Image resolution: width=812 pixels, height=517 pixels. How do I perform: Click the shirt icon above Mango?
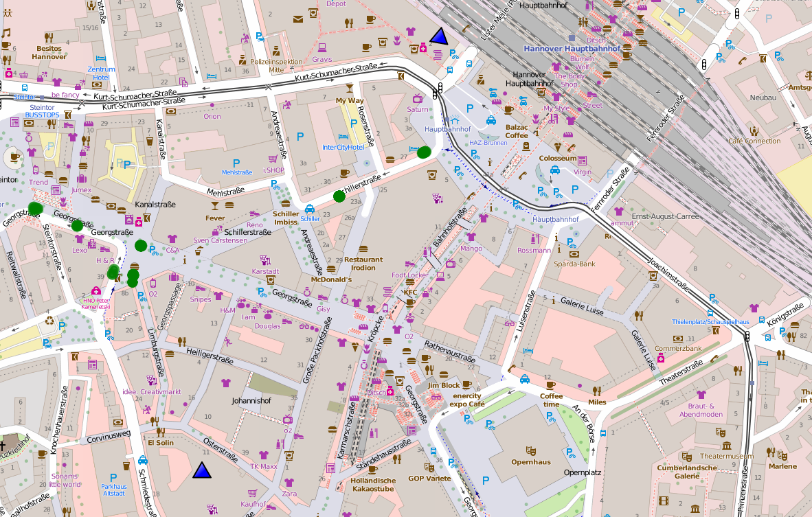click(471, 236)
